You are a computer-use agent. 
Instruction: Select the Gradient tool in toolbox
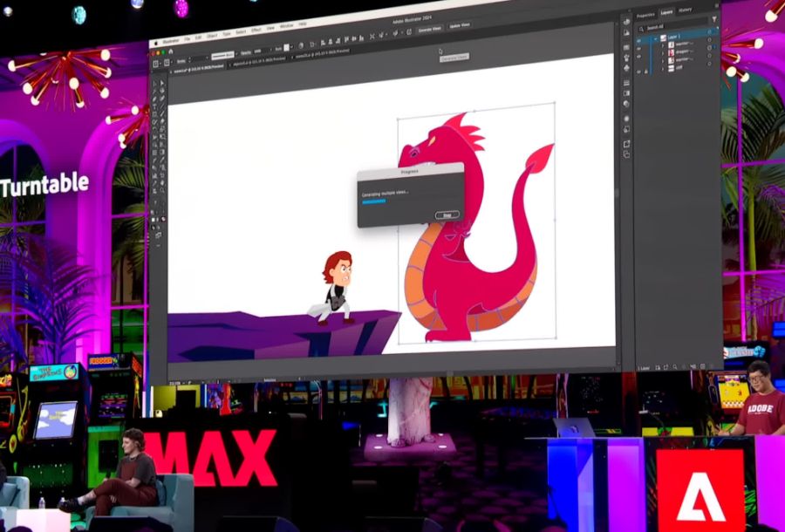coord(162,153)
